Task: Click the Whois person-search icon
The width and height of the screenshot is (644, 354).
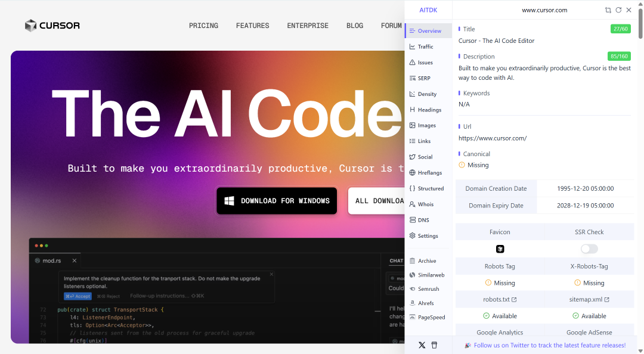Action: pyautogui.click(x=413, y=204)
